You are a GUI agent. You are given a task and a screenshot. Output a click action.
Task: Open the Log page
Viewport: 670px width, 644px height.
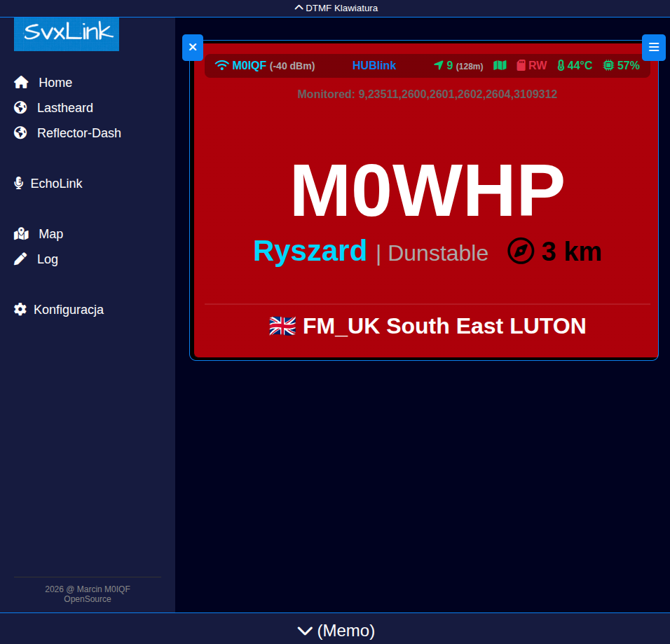coord(47,259)
